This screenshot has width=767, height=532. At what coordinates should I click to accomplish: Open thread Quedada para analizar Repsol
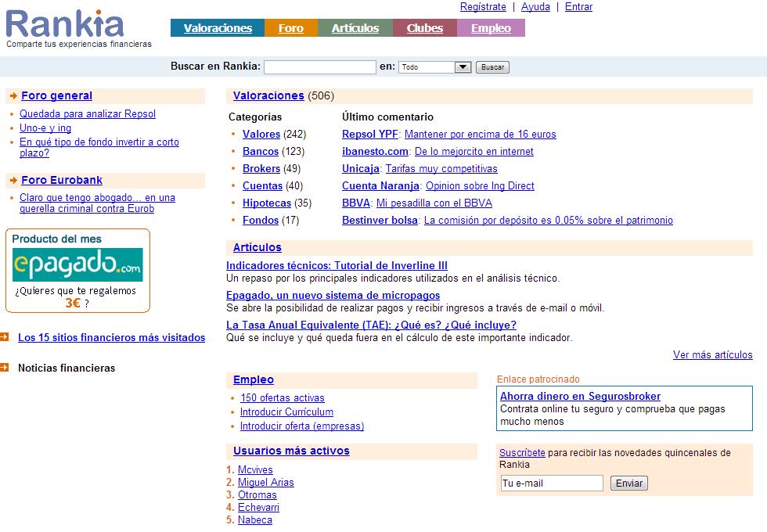[88, 114]
